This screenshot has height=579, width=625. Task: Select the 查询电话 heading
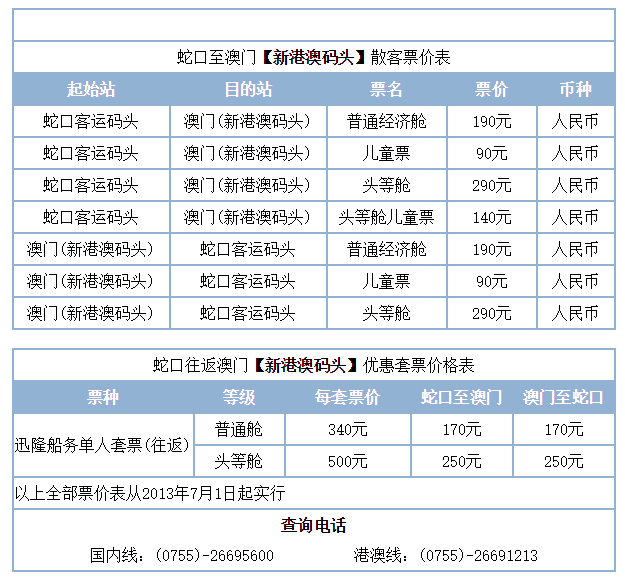click(313, 525)
